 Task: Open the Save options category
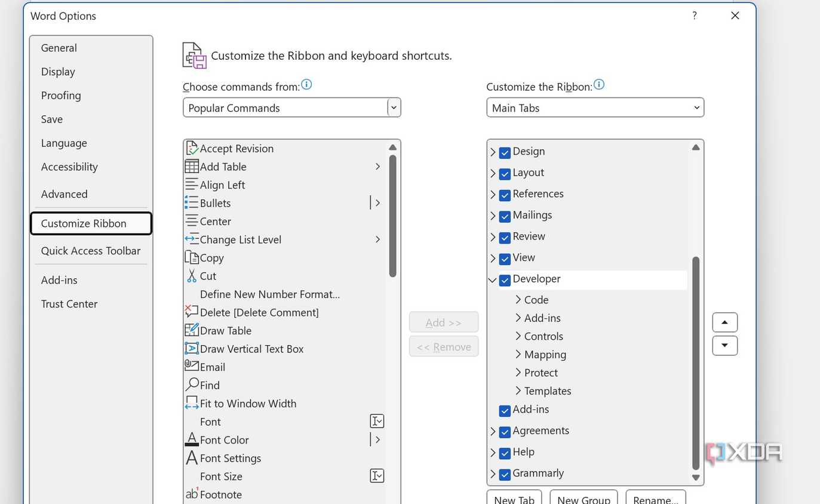(52, 119)
